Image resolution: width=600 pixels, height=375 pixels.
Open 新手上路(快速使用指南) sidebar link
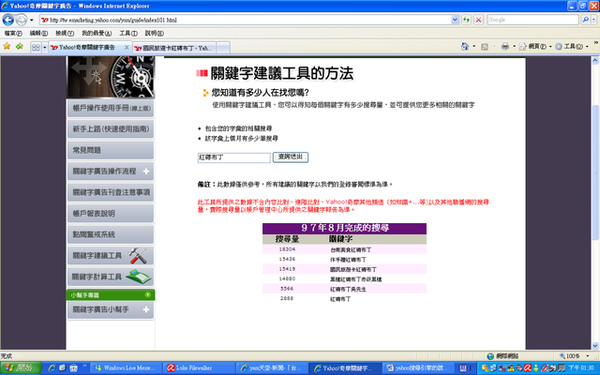point(111,129)
